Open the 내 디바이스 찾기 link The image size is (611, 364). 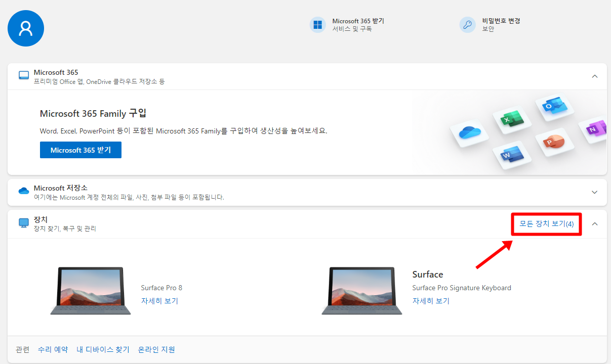point(103,349)
